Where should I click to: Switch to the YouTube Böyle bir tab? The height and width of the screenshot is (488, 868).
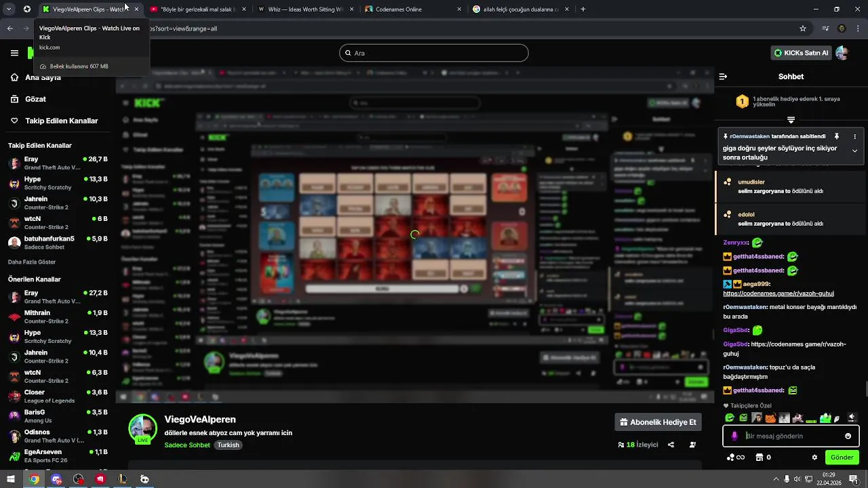pos(198,9)
